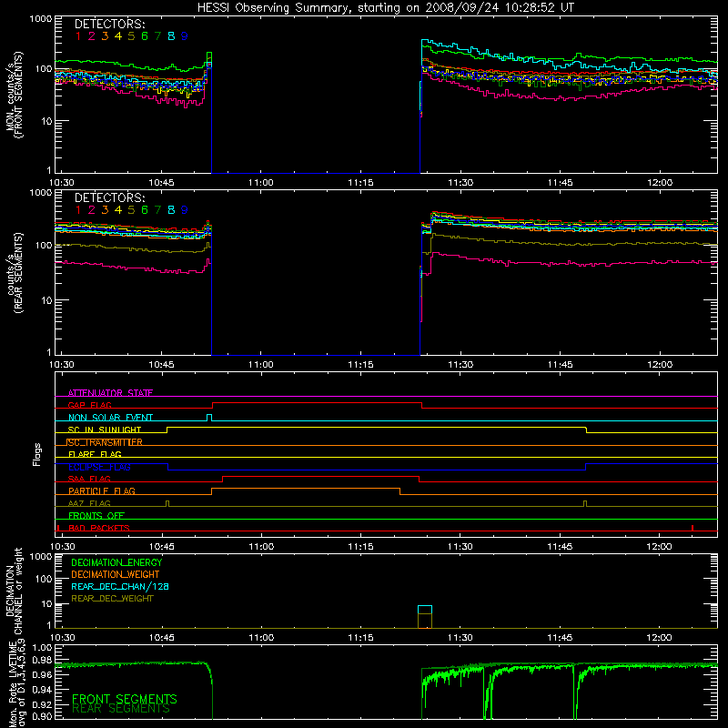
Task: Click the MON. counts/s (FRONT SEGMENTS) axis title
Action: (15, 95)
